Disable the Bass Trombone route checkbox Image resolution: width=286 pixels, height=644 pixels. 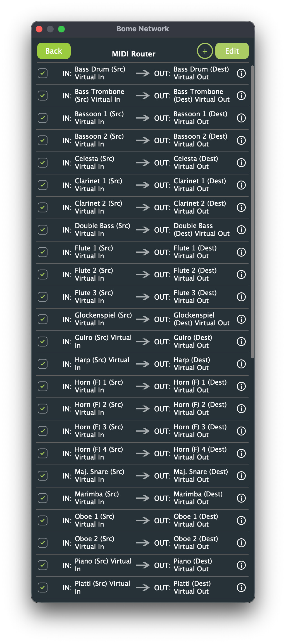(x=42, y=96)
